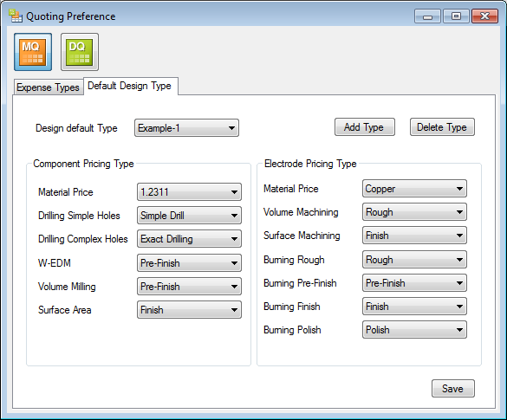
Task: Expand the Surface Area Finish dropdown
Action: 189,310
